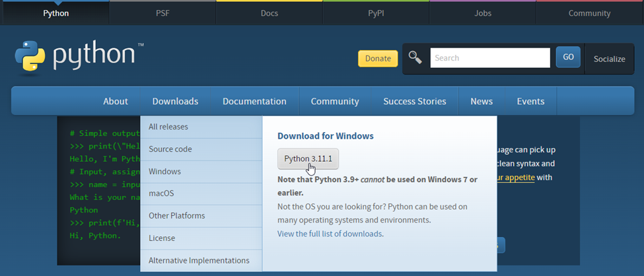This screenshot has height=276, width=644.
Task: Follow the View the full list of downloads link
Action: pyautogui.click(x=330, y=234)
